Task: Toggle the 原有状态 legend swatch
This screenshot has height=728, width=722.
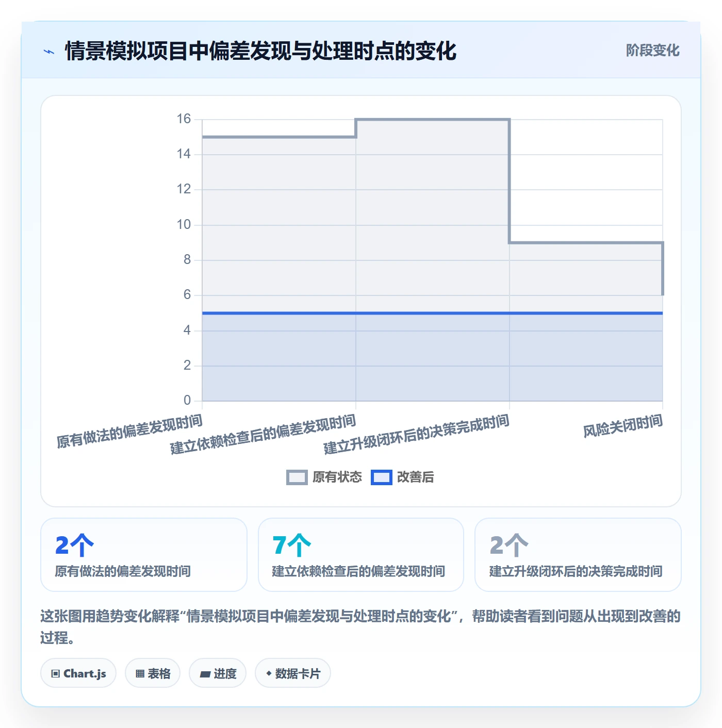Action: pos(297,477)
